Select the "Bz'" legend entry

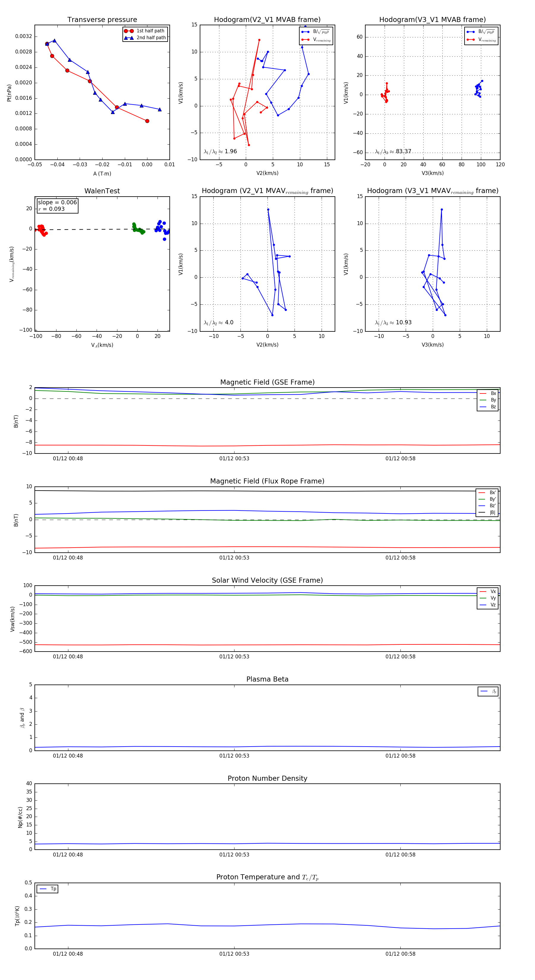coord(487,506)
